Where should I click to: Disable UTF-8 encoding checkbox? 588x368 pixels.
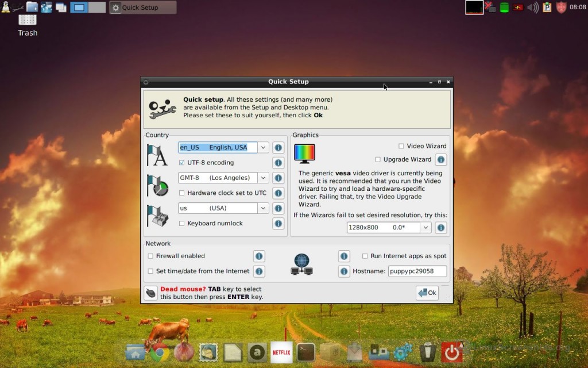click(x=182, y=163)
